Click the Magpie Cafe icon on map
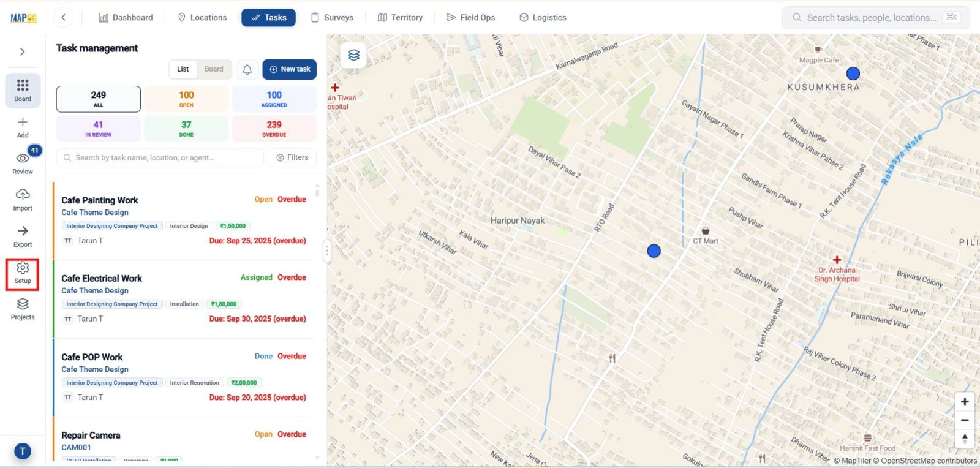 (818, 50)
